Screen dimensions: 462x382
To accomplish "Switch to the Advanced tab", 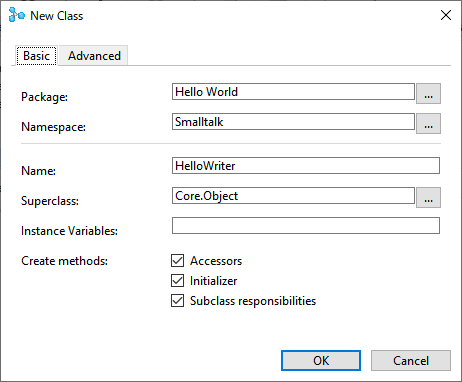I will click(x=94, y=56).
